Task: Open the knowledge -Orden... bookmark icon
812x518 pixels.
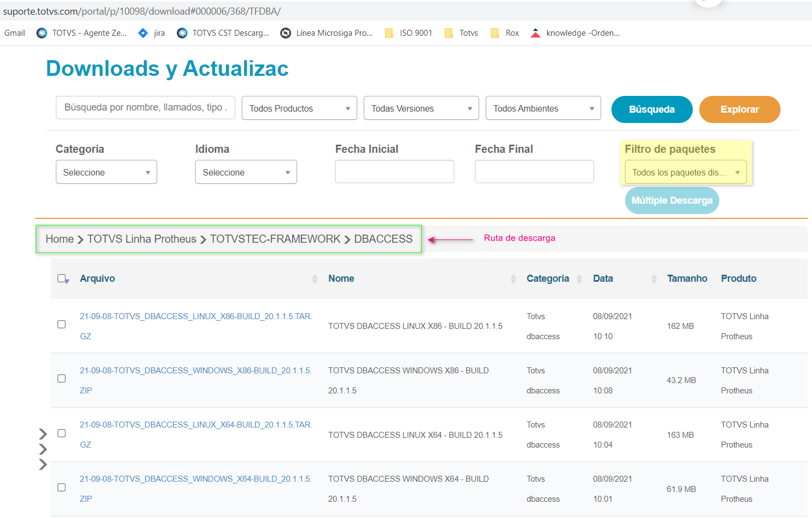Action: click(536, 33)
